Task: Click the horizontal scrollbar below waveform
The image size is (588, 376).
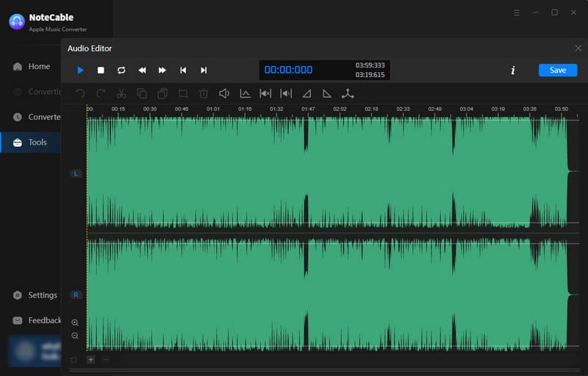Action: 325,370
